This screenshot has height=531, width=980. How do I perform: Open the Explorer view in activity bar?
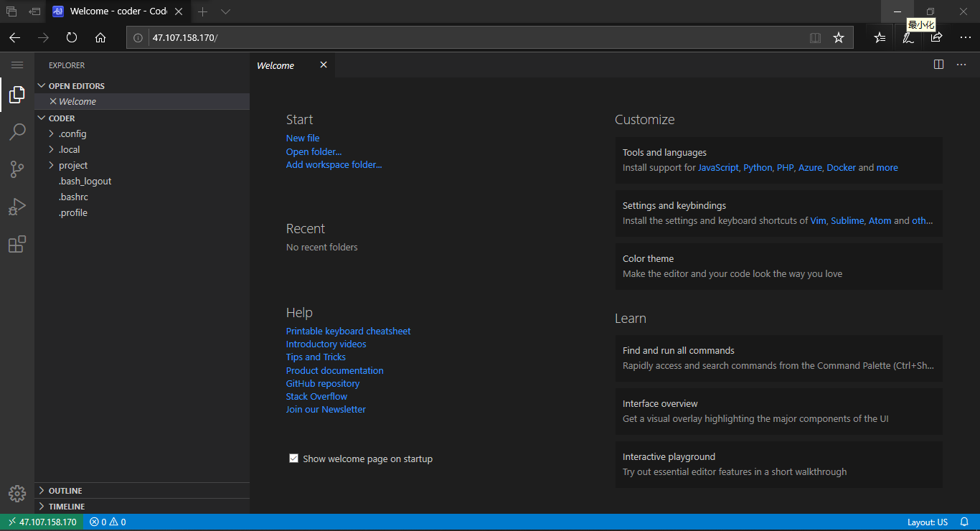17,95
